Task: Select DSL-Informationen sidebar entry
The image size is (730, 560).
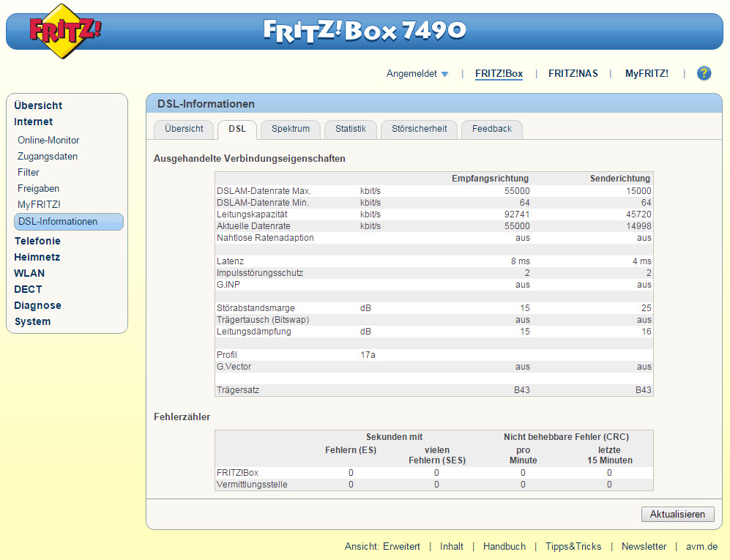Action: [x=68, y=222]
